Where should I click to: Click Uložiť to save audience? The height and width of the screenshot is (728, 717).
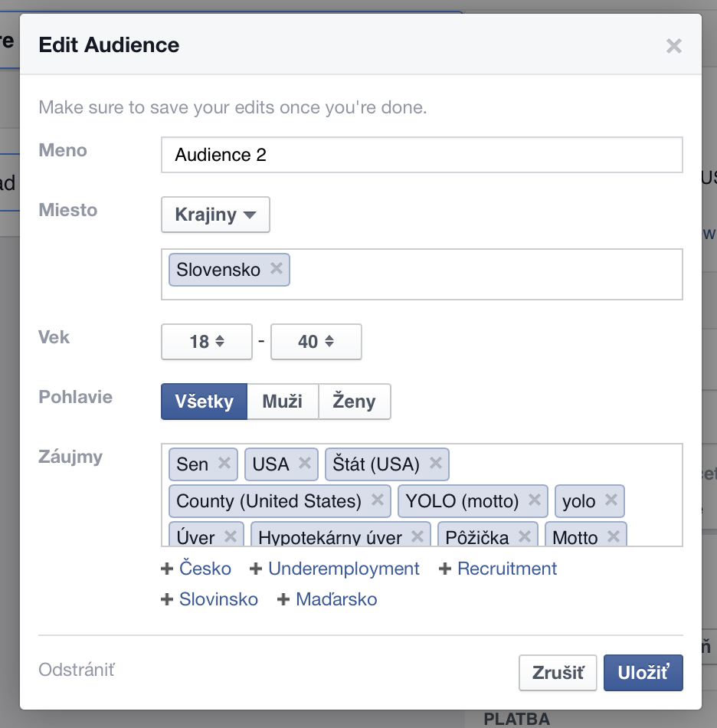(643, 673)
